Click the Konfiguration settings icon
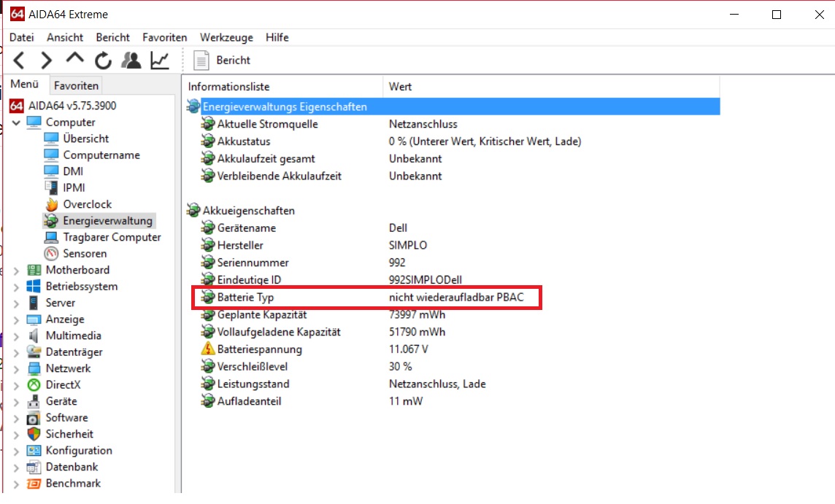This screenshot has width=835, height=504. click(x=34, y=451)
